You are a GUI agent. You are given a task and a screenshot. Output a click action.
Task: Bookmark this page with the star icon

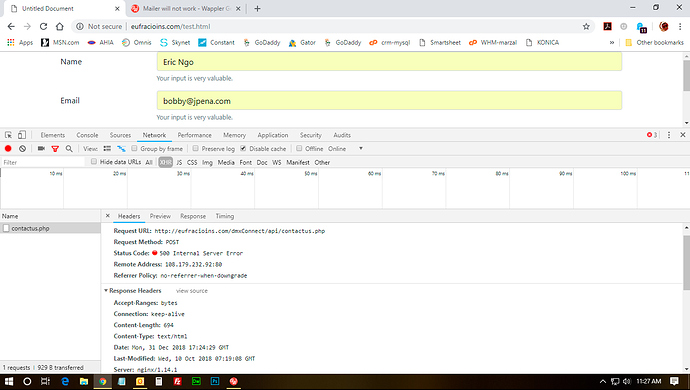[586, 26]
